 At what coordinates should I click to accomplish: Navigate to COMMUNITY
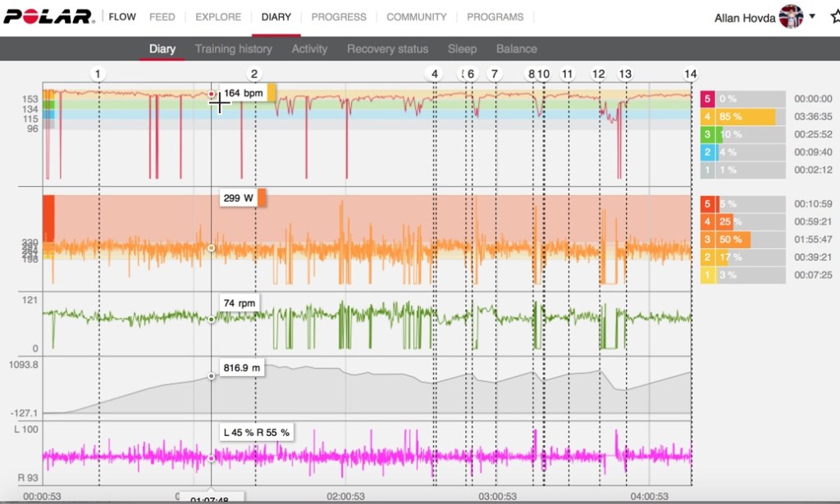[417, 16]
